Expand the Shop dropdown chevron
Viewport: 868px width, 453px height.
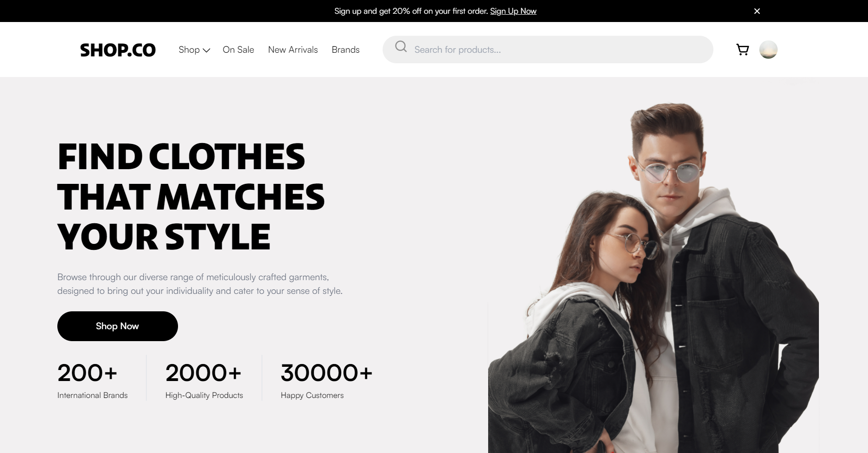(x=206, y=50)
